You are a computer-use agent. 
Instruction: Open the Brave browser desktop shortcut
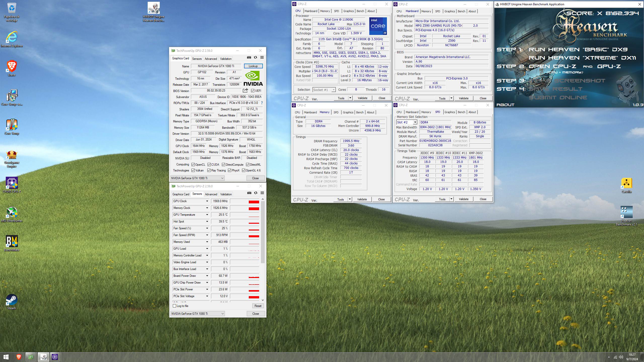(12, 68)
